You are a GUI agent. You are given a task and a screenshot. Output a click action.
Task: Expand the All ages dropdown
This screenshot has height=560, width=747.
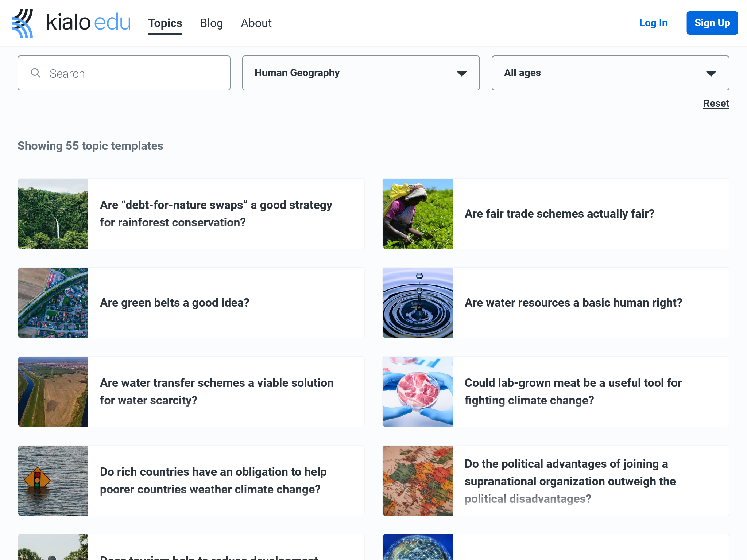[x=610, y=73]
